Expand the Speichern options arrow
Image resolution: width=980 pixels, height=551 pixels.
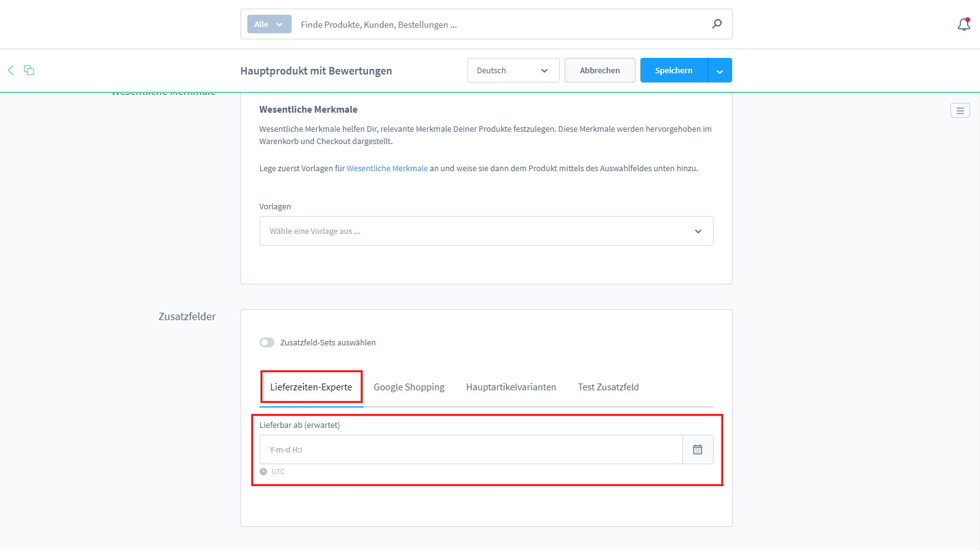click(720, 70)
